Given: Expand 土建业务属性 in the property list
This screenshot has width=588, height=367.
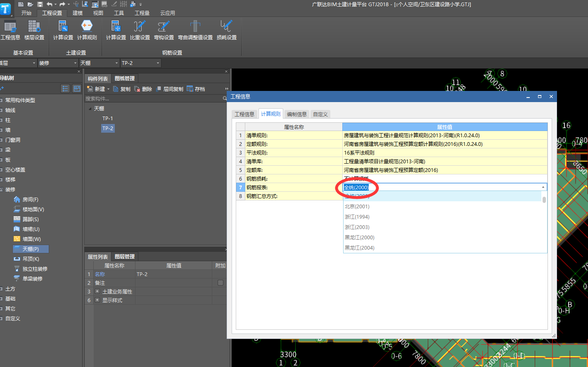Looking at the screenshot, I should (x=97, y=291).
